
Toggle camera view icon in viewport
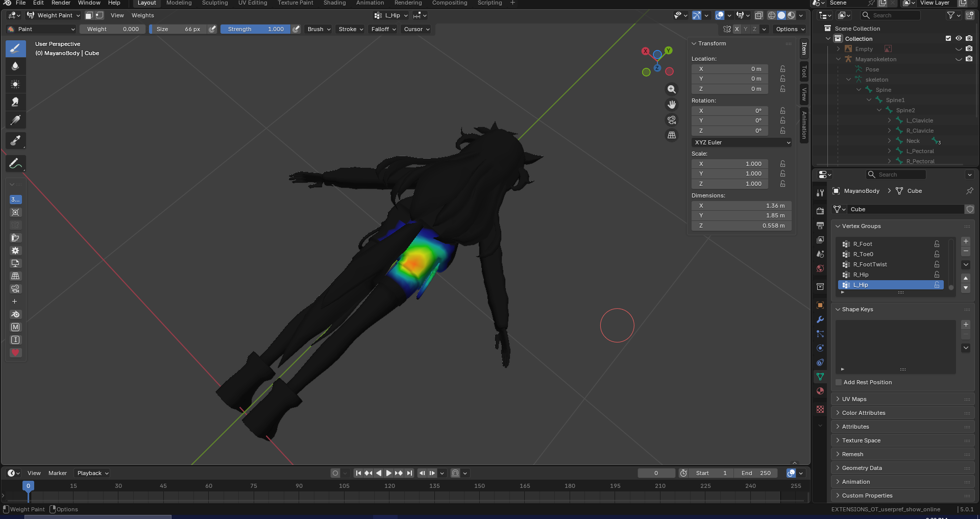(672, 120)
